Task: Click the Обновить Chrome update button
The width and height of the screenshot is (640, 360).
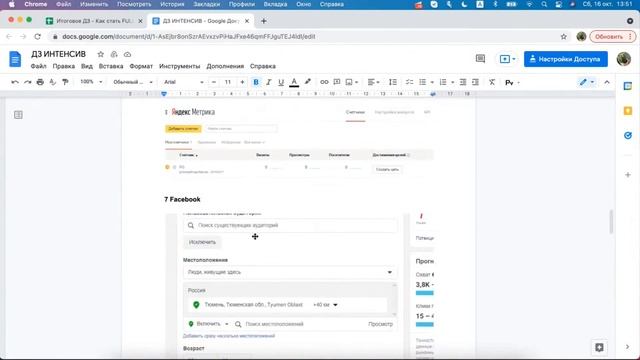Action: (613, 37)
